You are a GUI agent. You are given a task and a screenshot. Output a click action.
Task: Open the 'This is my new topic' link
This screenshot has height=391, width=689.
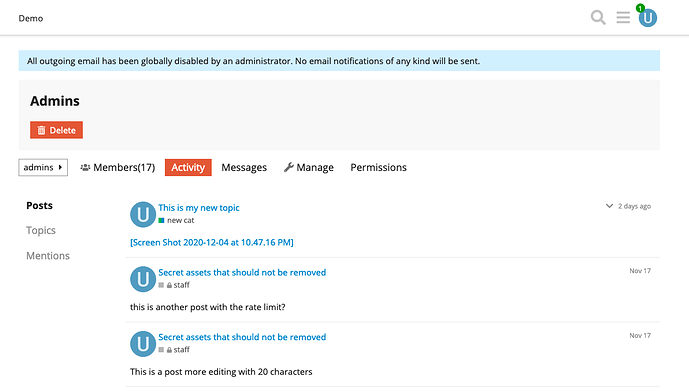[x=199, y=208]
